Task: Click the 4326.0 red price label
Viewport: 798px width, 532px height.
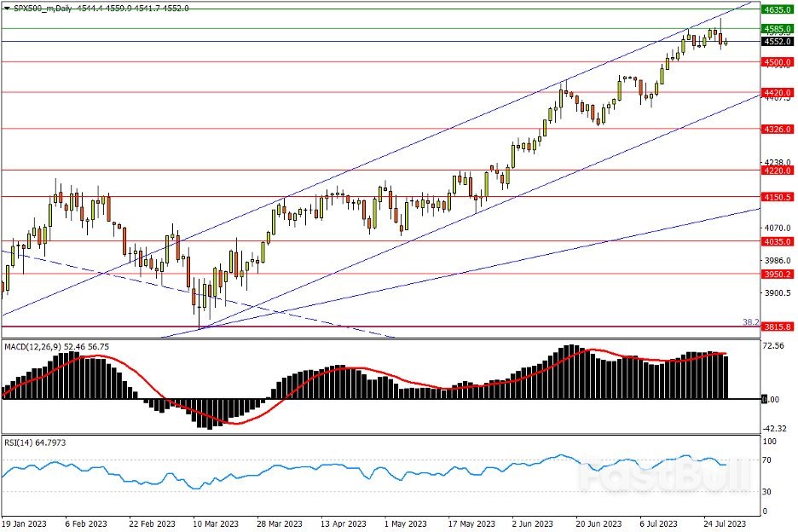Action: click(778, 129)
